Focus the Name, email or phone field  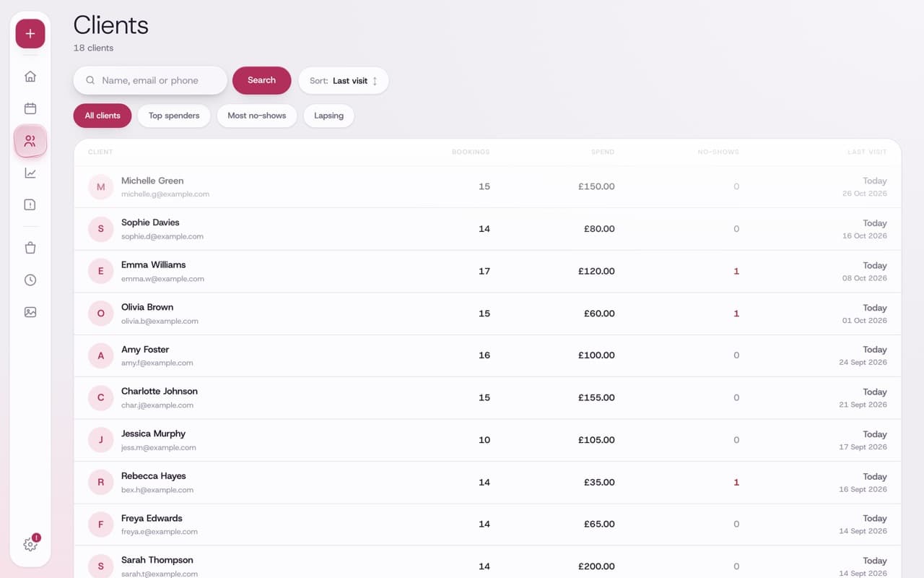point(150,80)
